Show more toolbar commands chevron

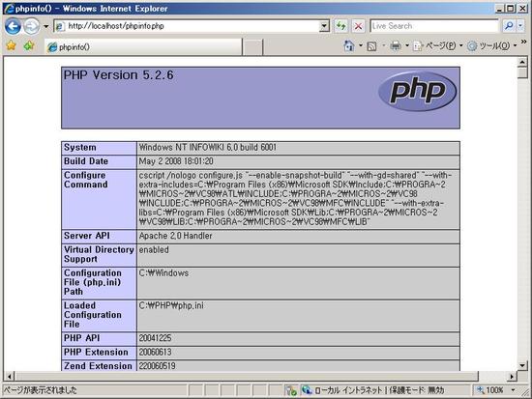(523, 43)
